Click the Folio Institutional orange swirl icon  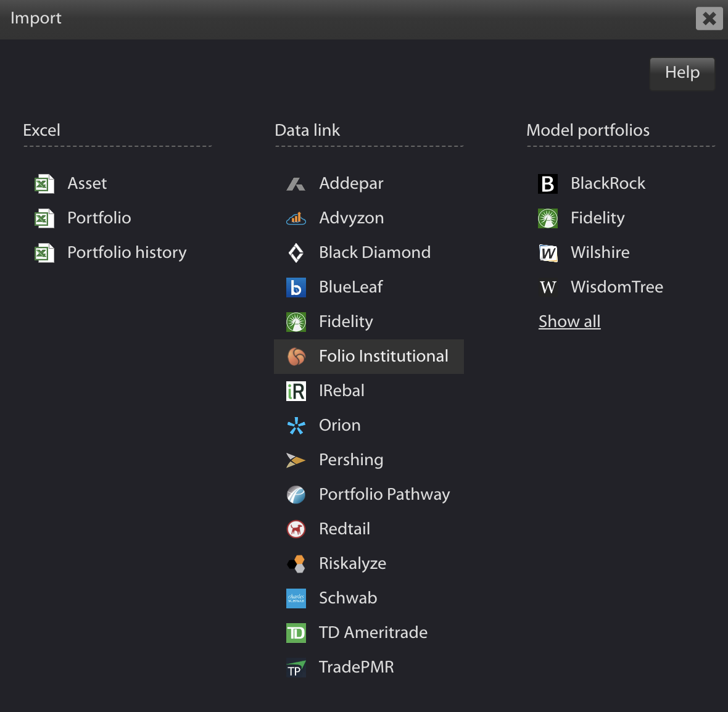point(296,356)
